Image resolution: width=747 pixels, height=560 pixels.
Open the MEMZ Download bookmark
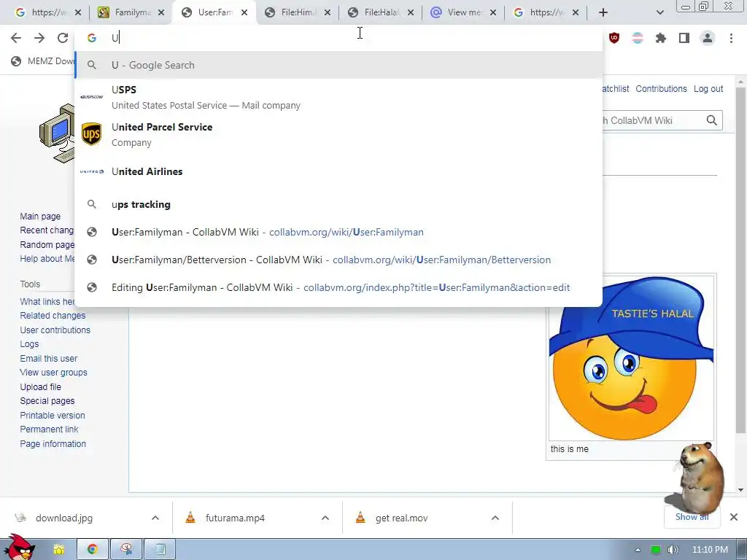point(43,61)
